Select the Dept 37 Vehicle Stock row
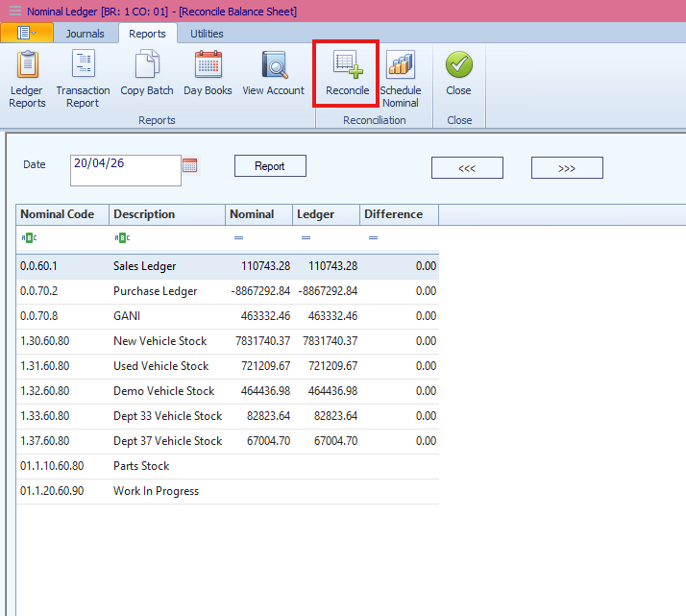This screenshot has height=616, width=686. click(228, 441)
